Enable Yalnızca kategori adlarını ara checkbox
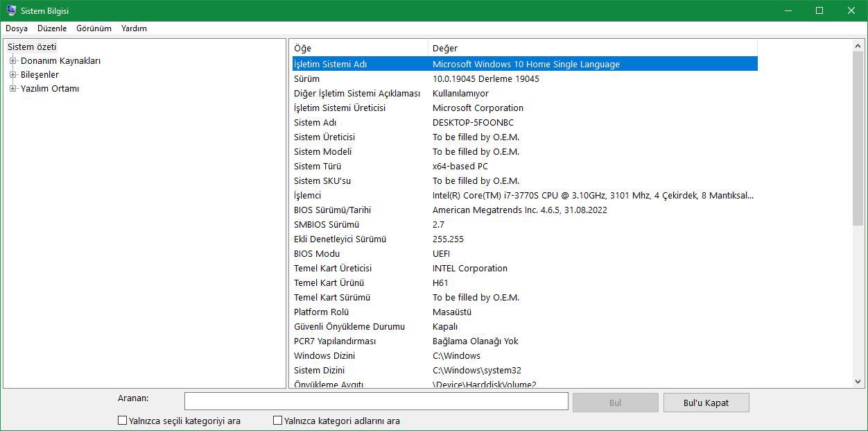This screenshot has width=868, height=431. click(x=278, y=421)
